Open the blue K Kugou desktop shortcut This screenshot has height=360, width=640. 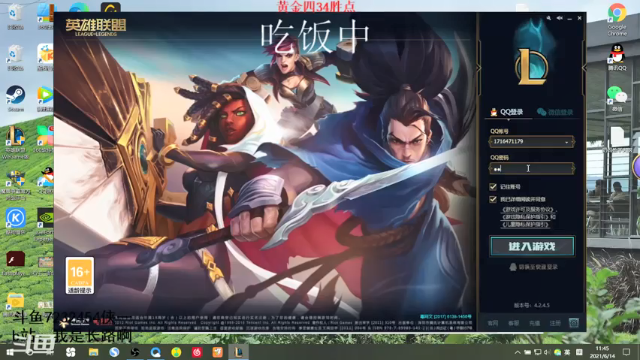pos(16,221)
